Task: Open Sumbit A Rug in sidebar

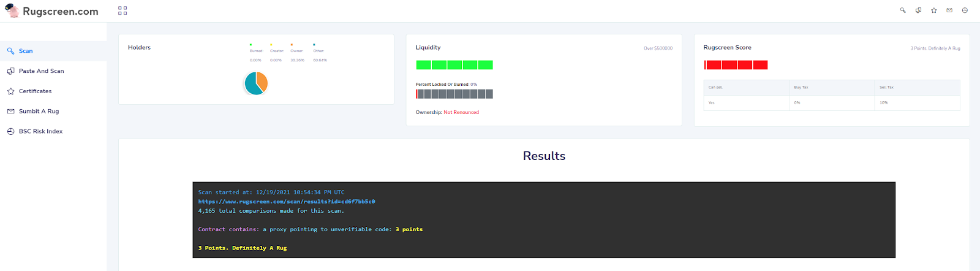Action: point(53,112)
